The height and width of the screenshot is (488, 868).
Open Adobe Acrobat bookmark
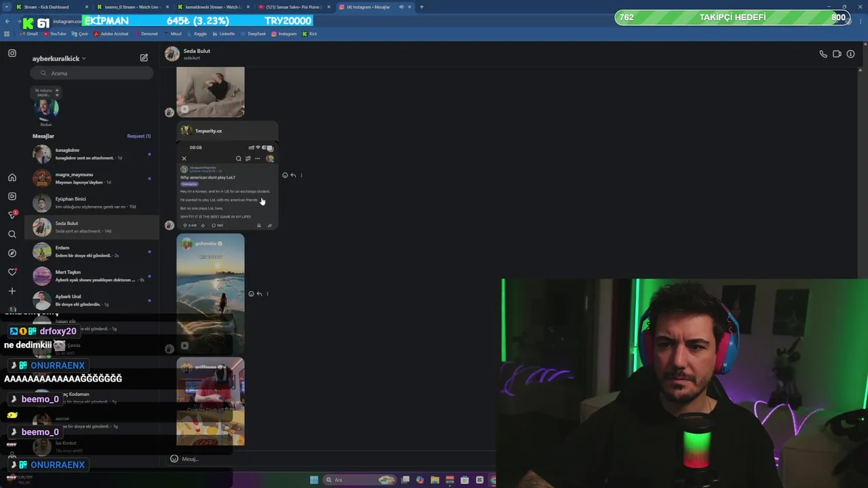pyautogui.click(x=111, y=34)
